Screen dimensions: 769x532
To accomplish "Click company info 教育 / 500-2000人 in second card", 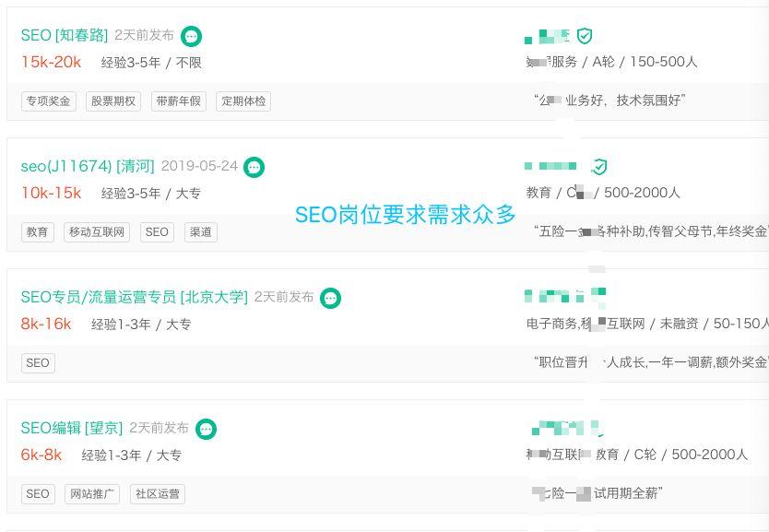I will point(603,194).
